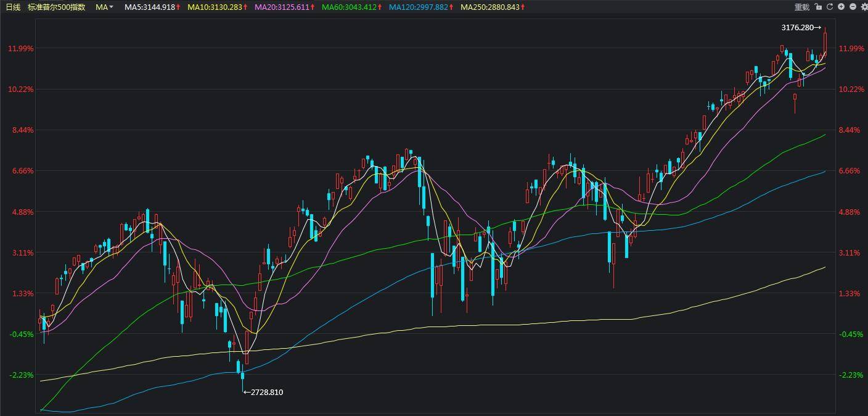Click the left axis -2.23% label
Image resolution: width=868 pixels, height=416 pixels.
pos(21,375)
